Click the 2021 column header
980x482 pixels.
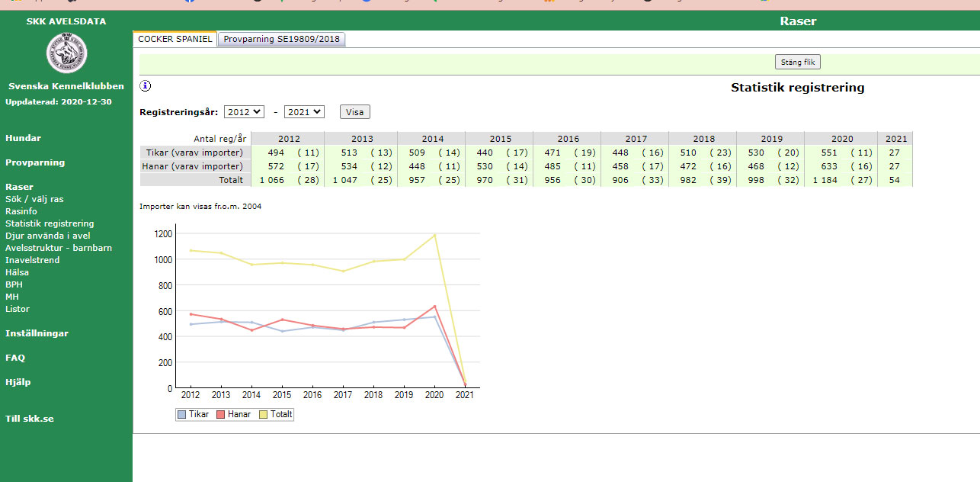click(x=896, y=139)
